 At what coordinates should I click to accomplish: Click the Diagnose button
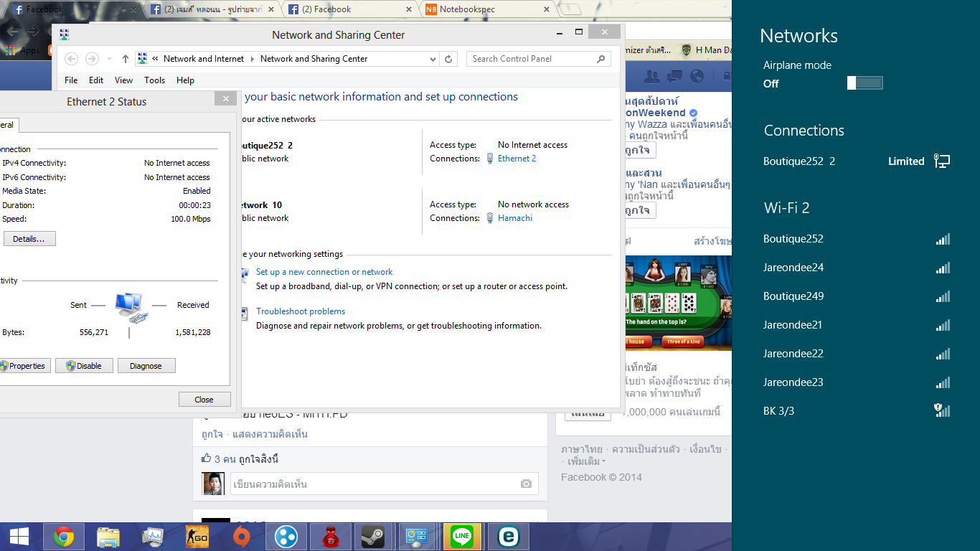146,366
